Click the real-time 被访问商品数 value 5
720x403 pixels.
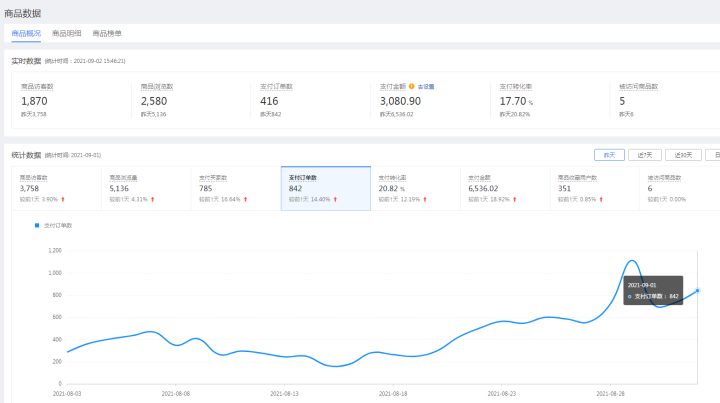pos(622,101)
